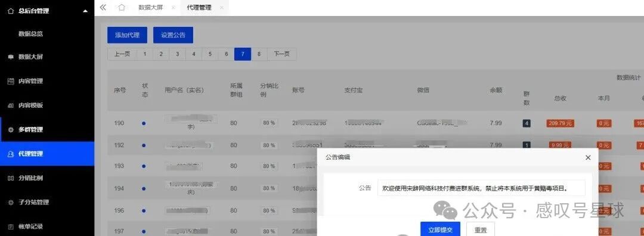Go to page 5

[210, 54]
